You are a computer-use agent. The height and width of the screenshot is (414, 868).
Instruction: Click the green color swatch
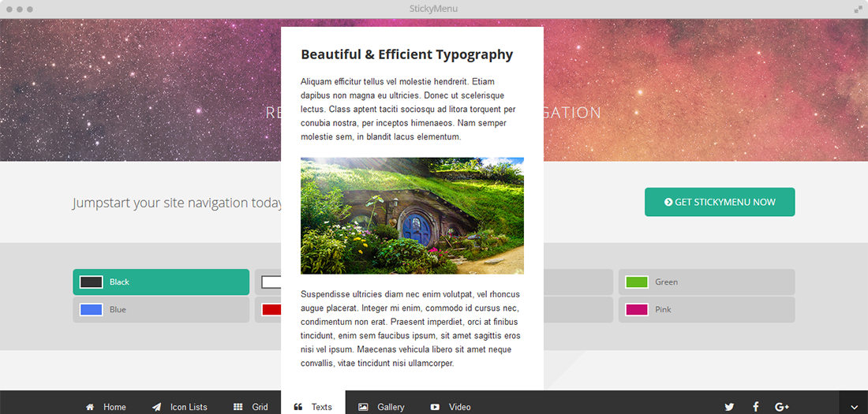(637, 282)
